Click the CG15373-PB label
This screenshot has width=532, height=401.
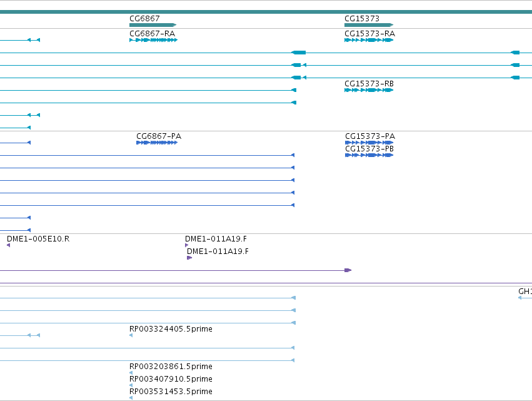coord(369,149)
